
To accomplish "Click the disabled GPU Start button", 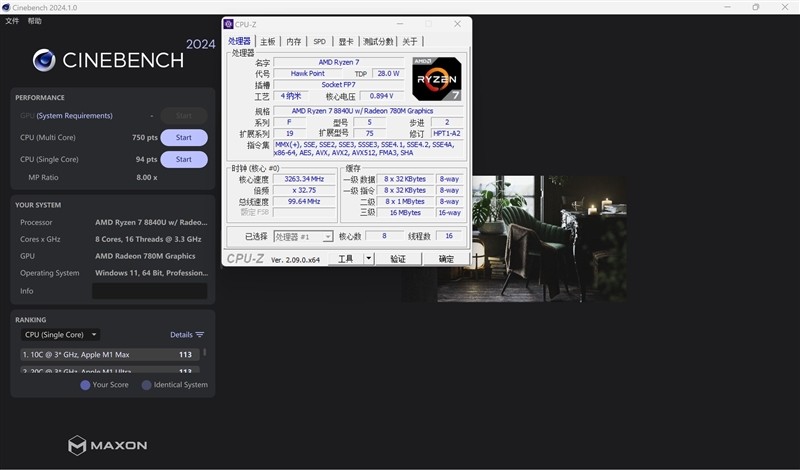I will coord(184,116).
